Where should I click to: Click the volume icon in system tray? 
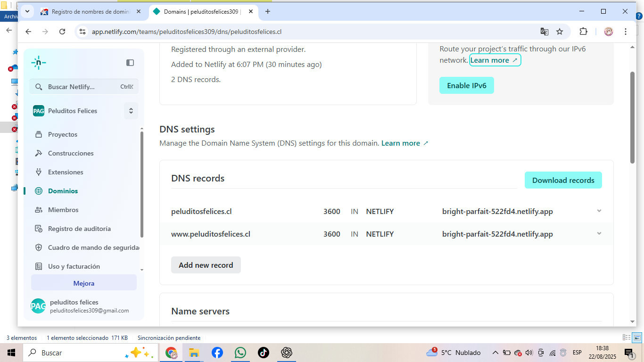(529, 353)
